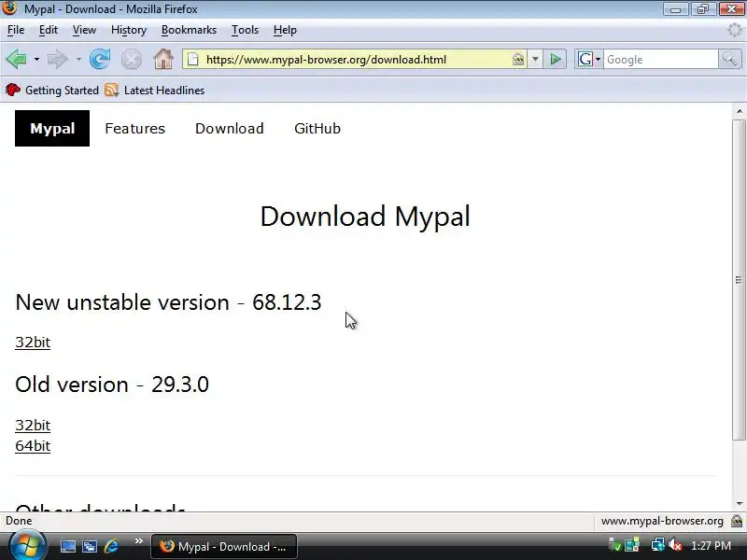Image resolution: width=747 pixels, height=560 pixels.
Task: Click the page icon in the address bar
Action: [x=192, y=60]
